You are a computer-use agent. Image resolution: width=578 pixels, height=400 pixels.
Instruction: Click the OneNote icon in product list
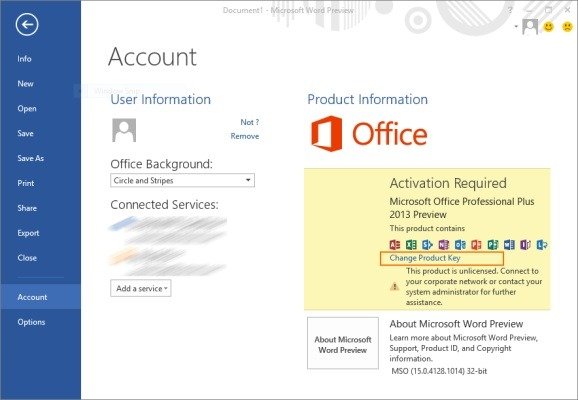tap(443, 244)
